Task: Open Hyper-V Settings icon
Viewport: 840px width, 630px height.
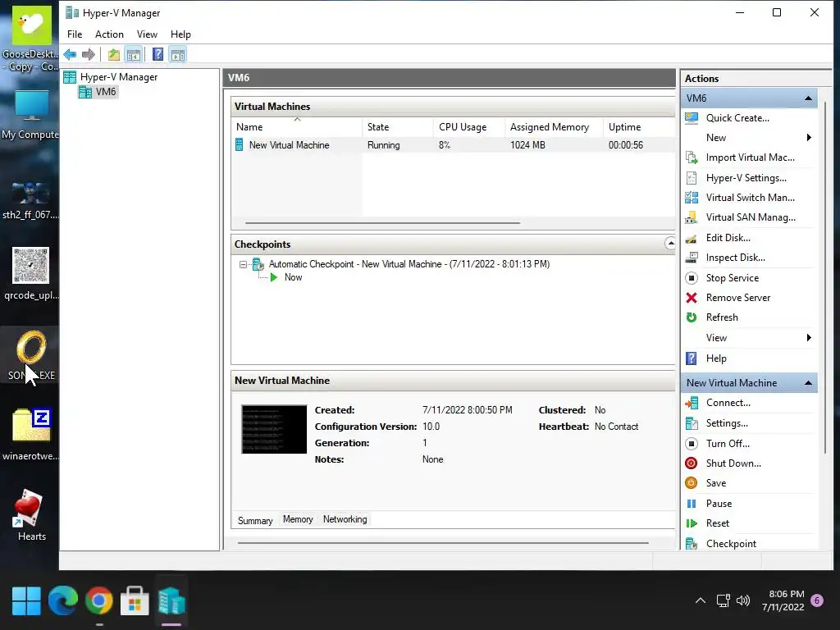Action: pos(692,178)
